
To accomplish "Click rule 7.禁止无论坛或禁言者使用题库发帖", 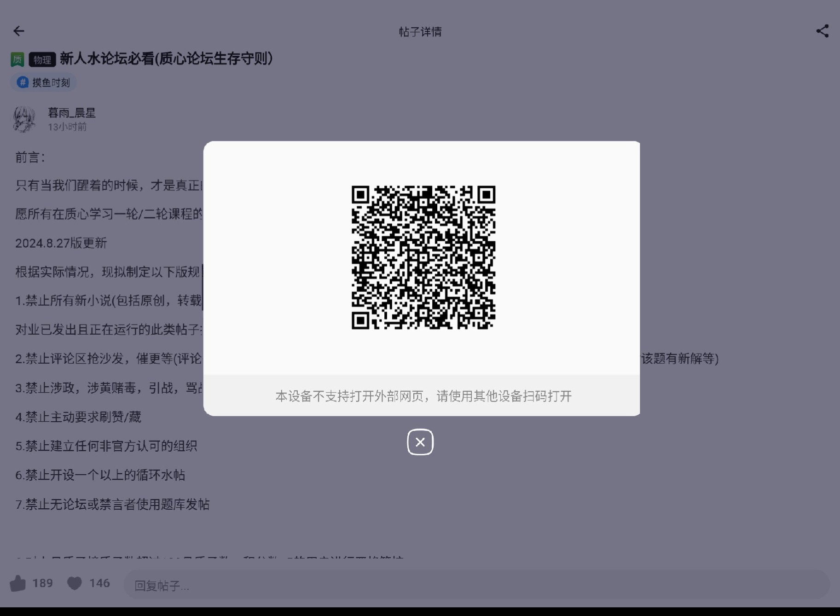I will click(112, 505).
